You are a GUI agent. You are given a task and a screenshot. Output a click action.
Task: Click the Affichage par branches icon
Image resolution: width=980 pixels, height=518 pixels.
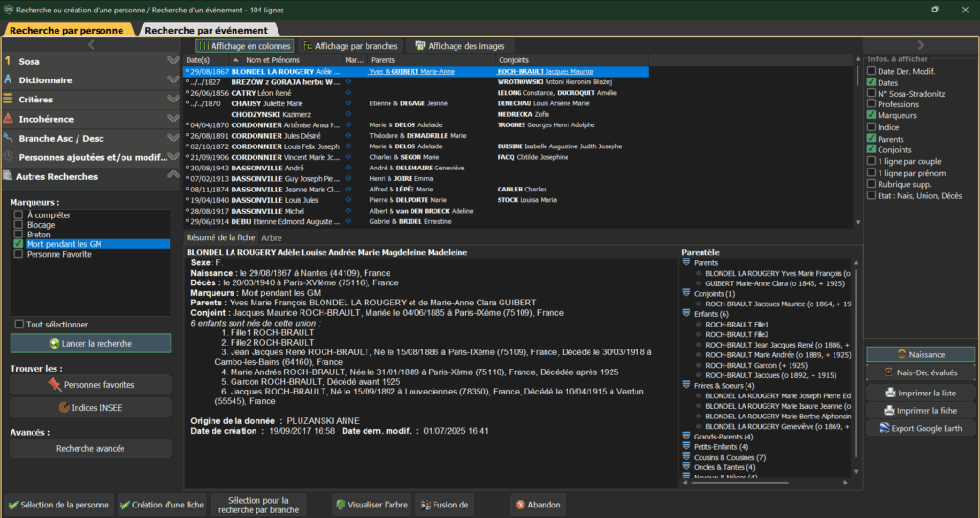[307, 46]
